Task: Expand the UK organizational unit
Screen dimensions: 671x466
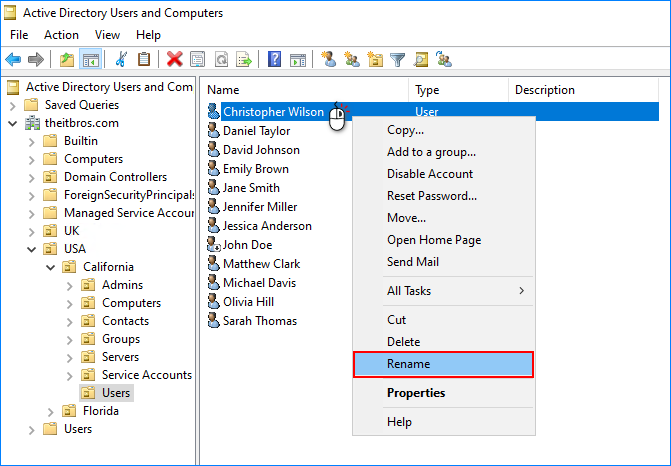Action: point(31,231)
